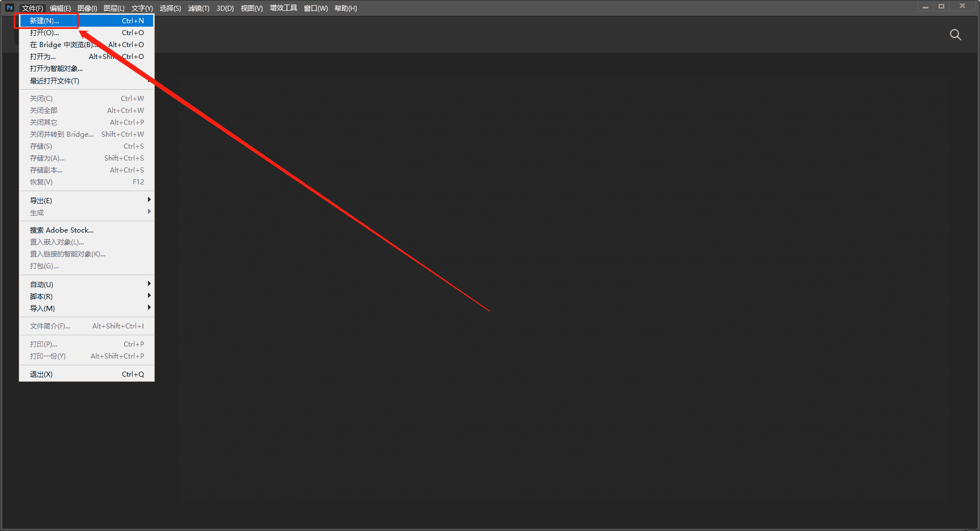Choose 退出(X) to quit Photoshop
Screen dimensions: 980x531
[87, 374]
